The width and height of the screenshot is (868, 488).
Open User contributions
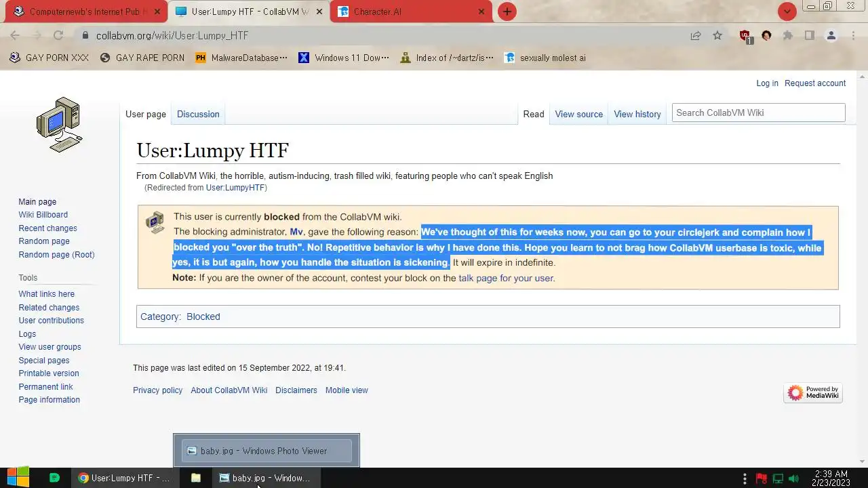point(51,321)
